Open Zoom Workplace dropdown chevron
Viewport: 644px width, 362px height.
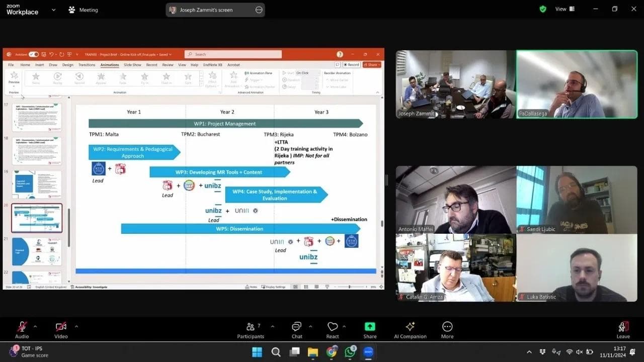pos(53,10)
